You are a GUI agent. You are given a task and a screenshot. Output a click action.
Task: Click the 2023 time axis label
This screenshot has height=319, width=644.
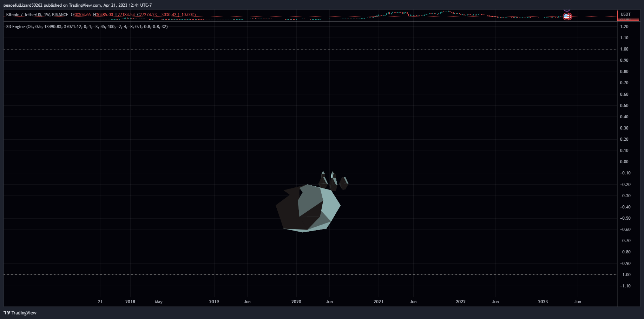pyautogui.click(x=543, y=302)
